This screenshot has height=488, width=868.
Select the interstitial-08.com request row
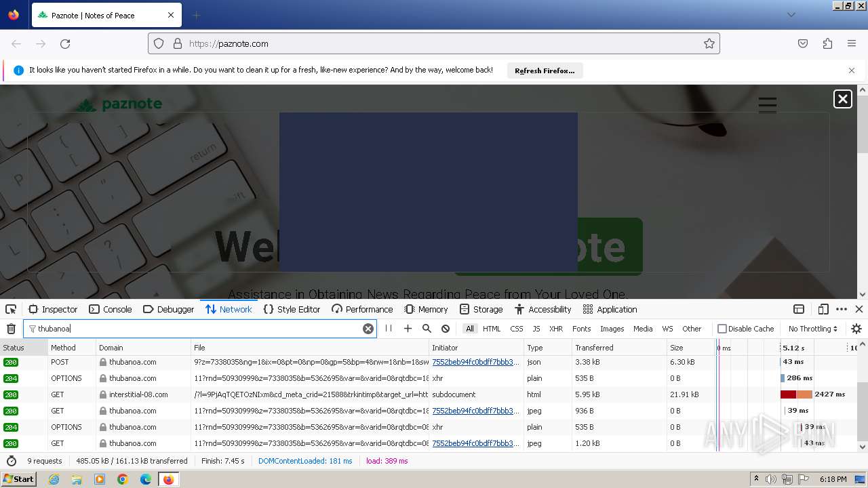430,394
